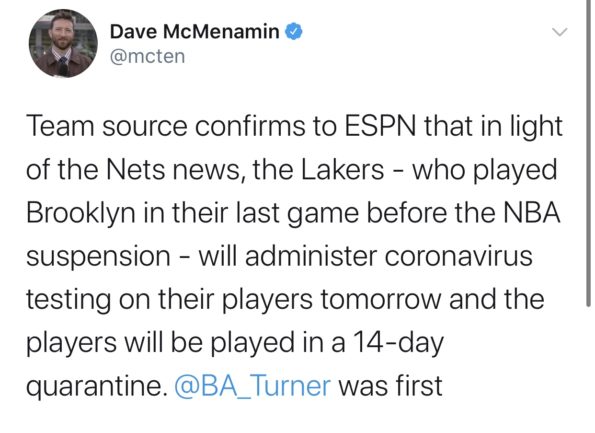Open Dave McMenamin's profile photo
This screenshot has width=595, height=433.
pos(63,44)
